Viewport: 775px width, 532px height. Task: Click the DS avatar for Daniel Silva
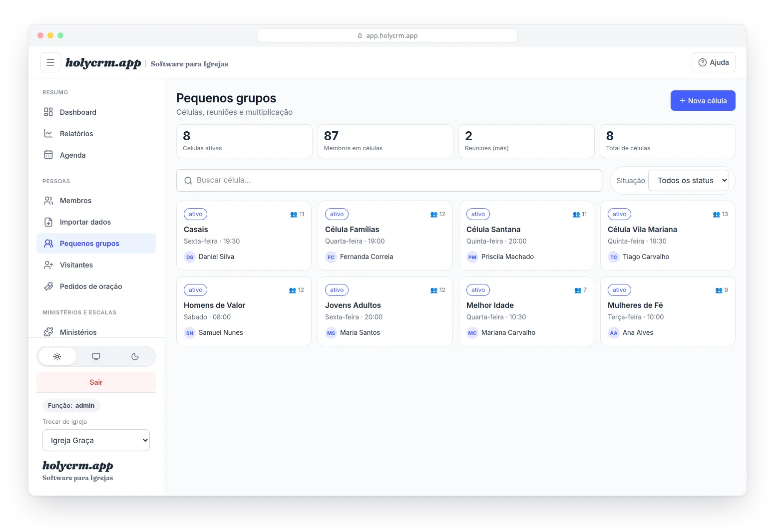pyautogui.click(x=190, y=257)
